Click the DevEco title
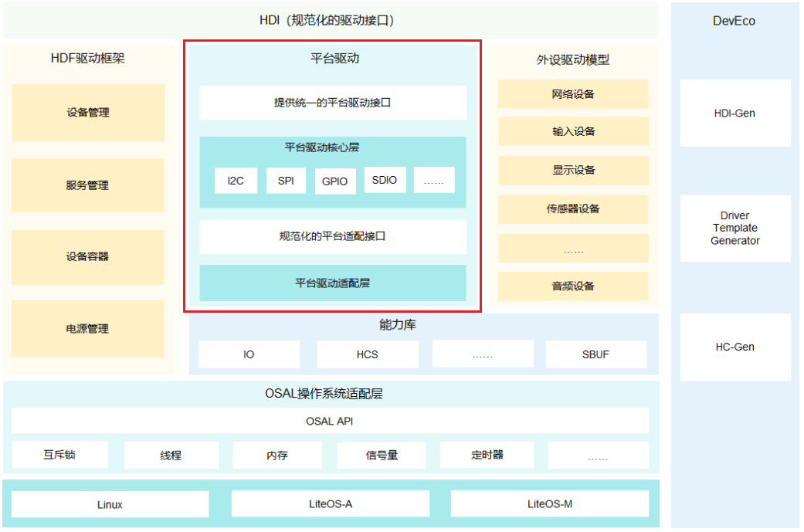The height and width of the screenshot is (532, 804). coord(734,21)
